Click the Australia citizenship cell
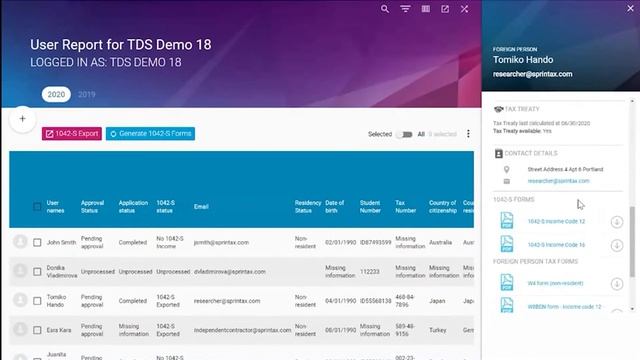This screenshot has height=360, width=640. point(440,242)
